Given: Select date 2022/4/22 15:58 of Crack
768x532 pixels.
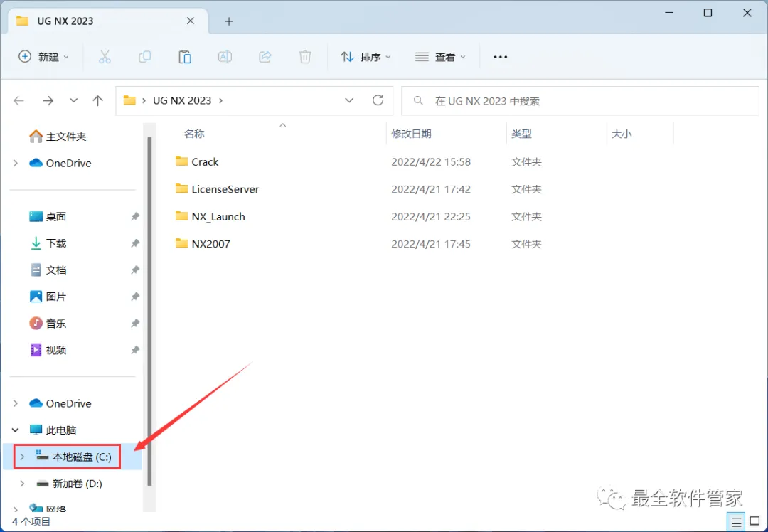Looking at the screenshot, I should pos(430,161).
